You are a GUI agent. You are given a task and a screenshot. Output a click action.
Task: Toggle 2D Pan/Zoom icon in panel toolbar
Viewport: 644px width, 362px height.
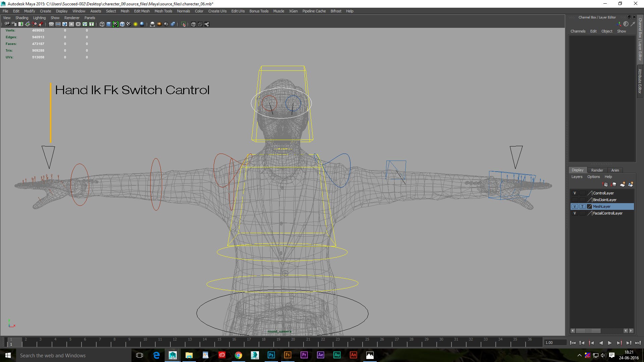(x=34, y=24)
